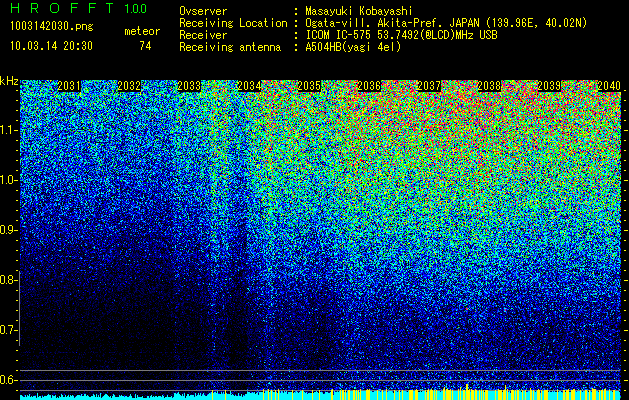Viewport: 629px width, 400px height.
Task: Click the 1.1 kHz axis label
Action: [8, 130]
